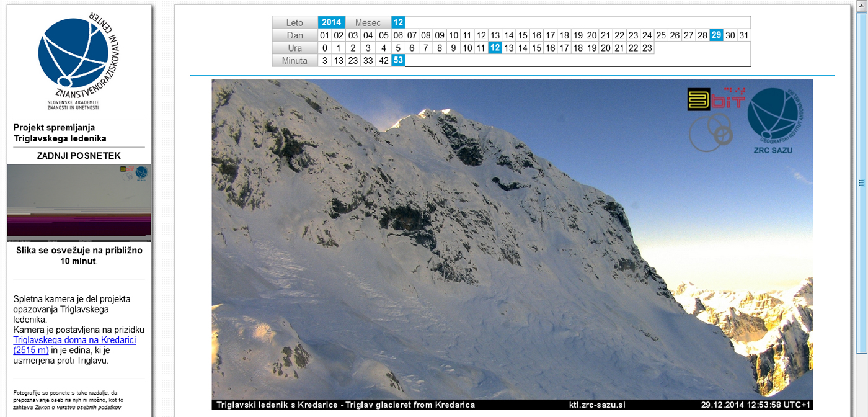Click the main Triglav glacier webcam image
Image resolution: width=868 pixels, height=417 pixels.
coord(512,243)
